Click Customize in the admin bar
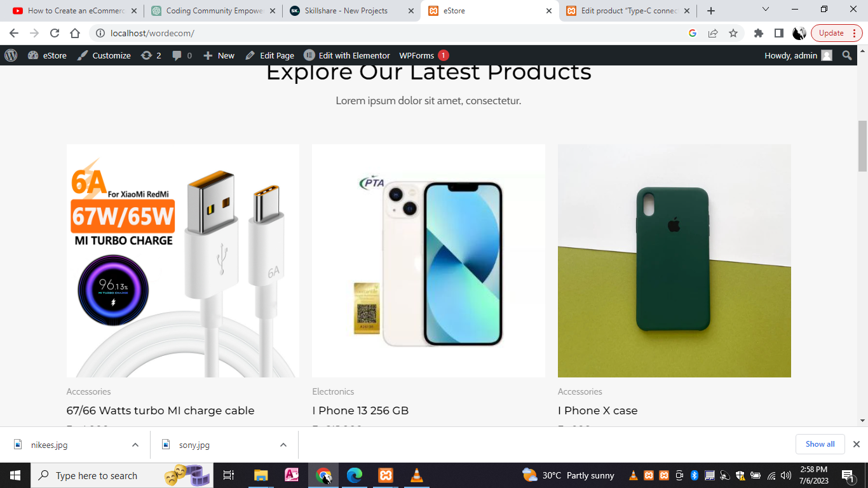 click(104, 55)
